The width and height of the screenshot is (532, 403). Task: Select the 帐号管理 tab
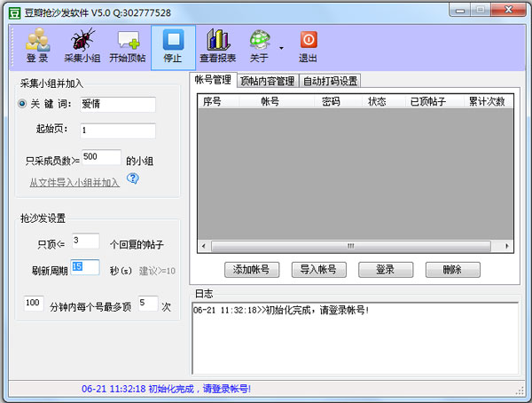click(214, 80)
